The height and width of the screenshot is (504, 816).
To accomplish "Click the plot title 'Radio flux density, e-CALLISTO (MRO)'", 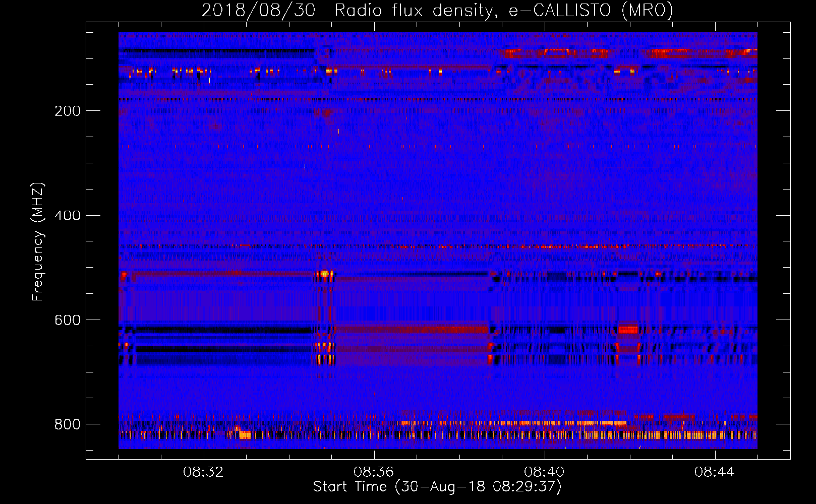I will (504, 10).
